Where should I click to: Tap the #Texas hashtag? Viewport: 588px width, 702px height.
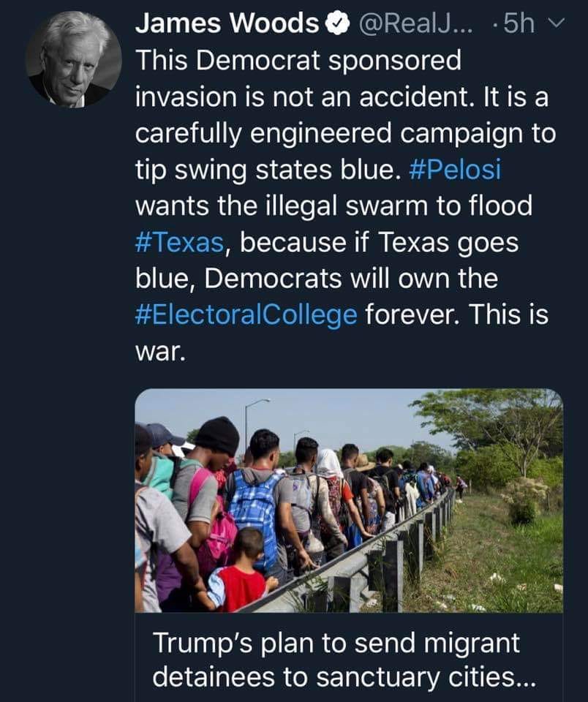point(180,241)
